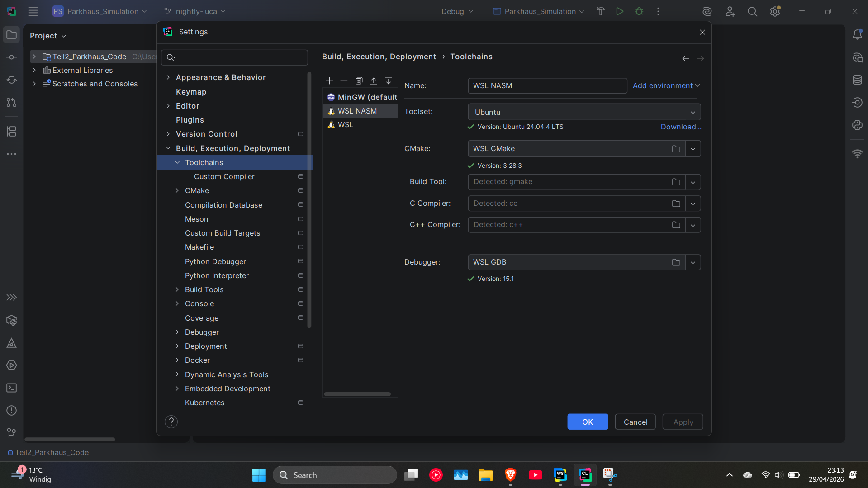Open CLion from Windows taskbar

point(585,475)
